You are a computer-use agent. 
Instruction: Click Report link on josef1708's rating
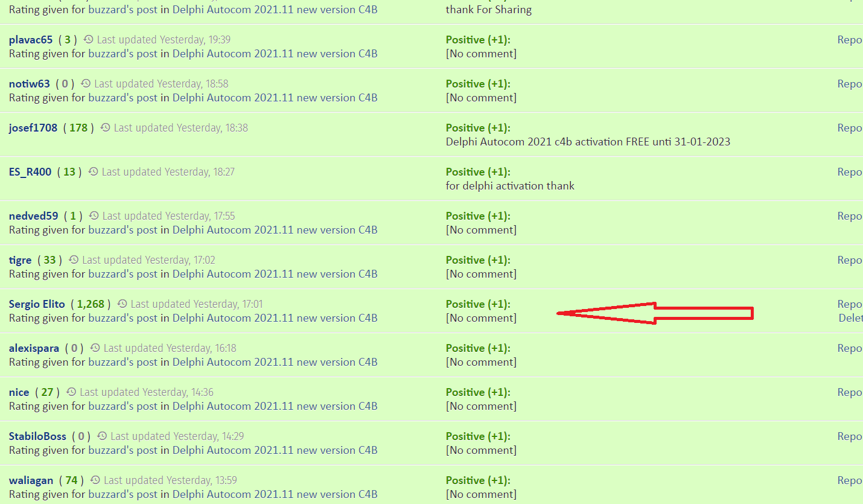[850, 128]
